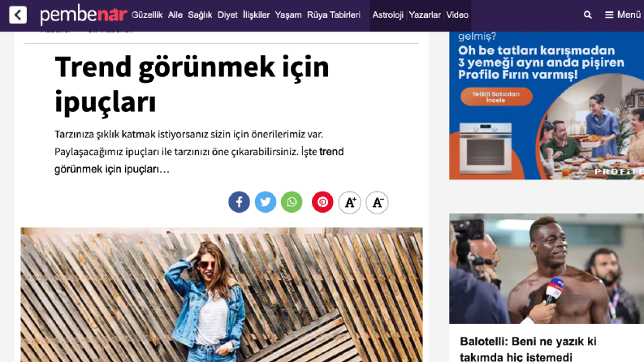The height and width of the screenshot is (362, 644).
Task: Decrease font size with A- button
Action: [377, 202]
